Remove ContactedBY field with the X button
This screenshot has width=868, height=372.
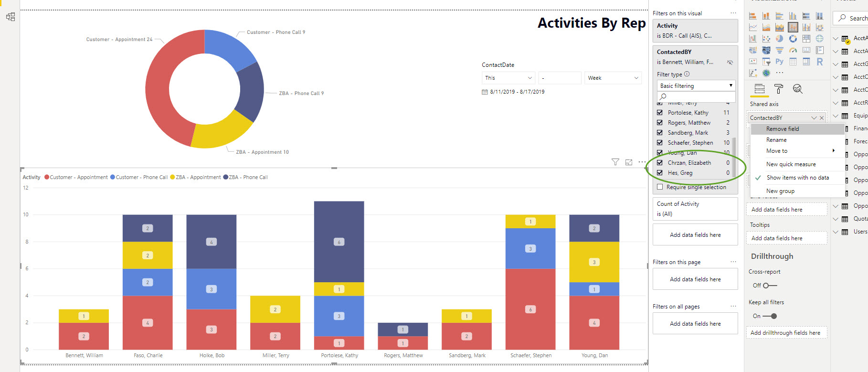(x=822, y=118)
